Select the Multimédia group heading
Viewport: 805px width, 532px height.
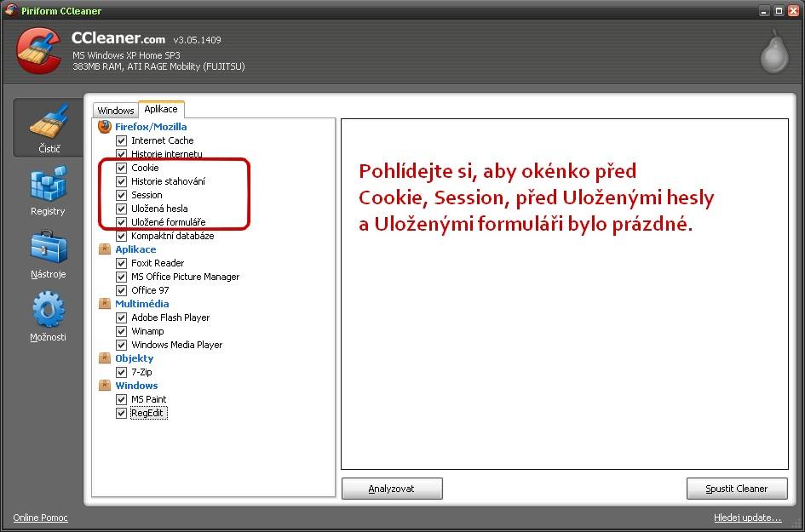[141, 304]
